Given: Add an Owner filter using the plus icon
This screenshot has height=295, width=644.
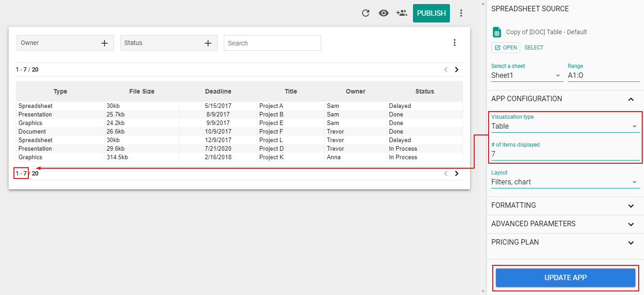Looking at the screenshot, I should pos(104,43).
